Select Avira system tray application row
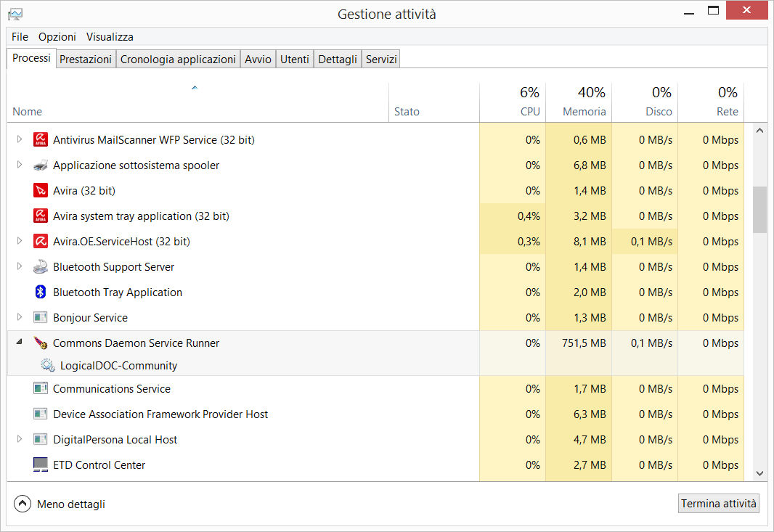 click(375, 216)
